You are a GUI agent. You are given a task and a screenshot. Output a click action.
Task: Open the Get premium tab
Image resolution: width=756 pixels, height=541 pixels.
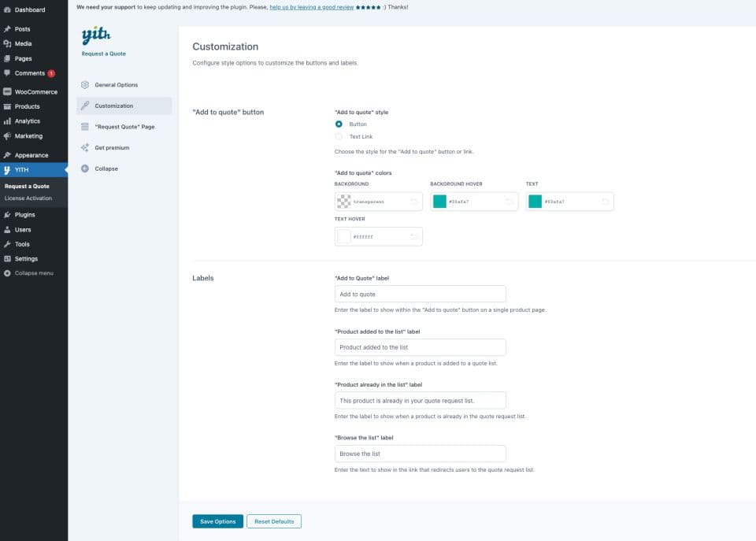[x=124, y=147]
